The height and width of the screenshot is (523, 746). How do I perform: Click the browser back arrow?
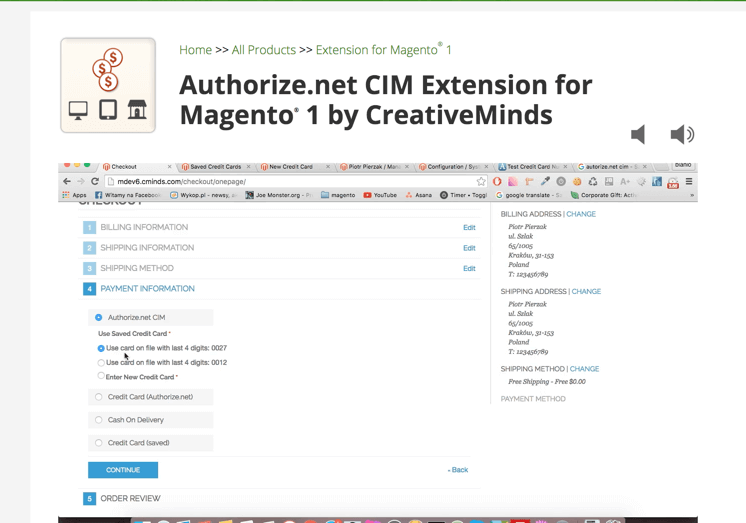(x=67, y=182)
